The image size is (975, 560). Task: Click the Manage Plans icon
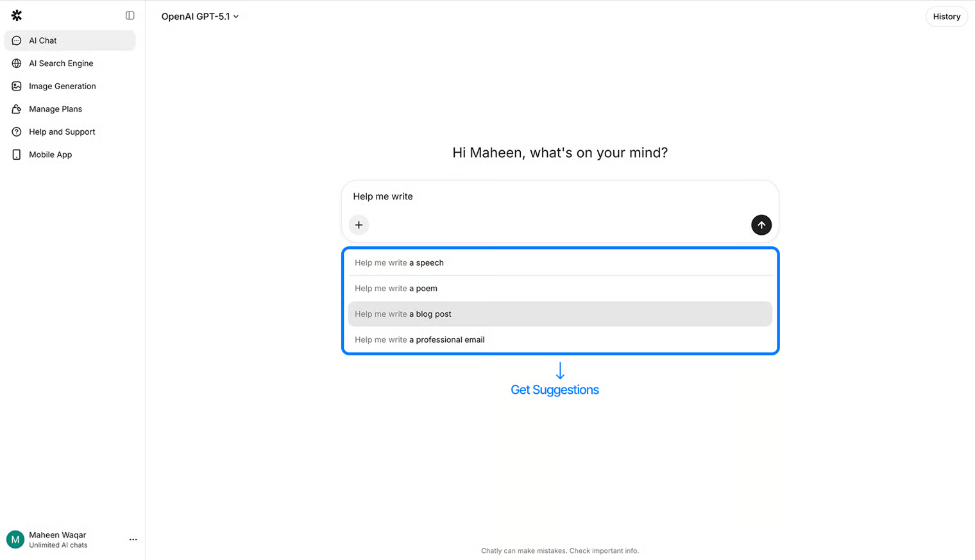point(17,109)
